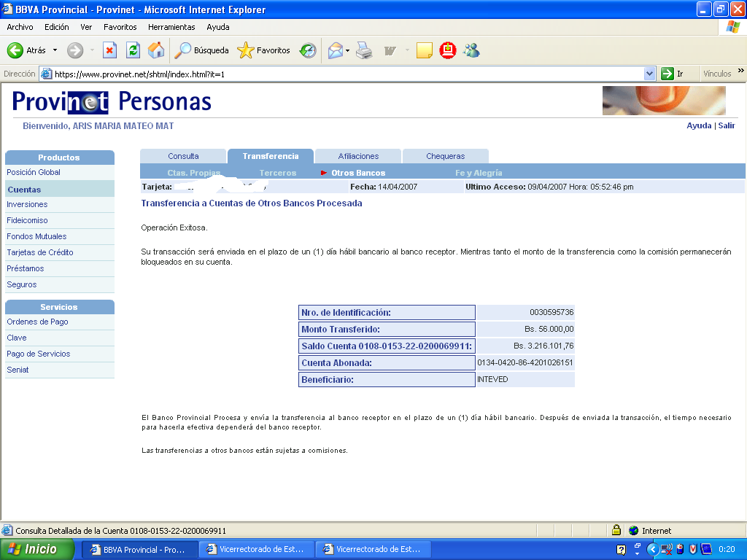This screenshot has width=747, height=560.
Task: Click the Ayuda link near Salir
Action: pyautogui.click(x=699, y=125)
